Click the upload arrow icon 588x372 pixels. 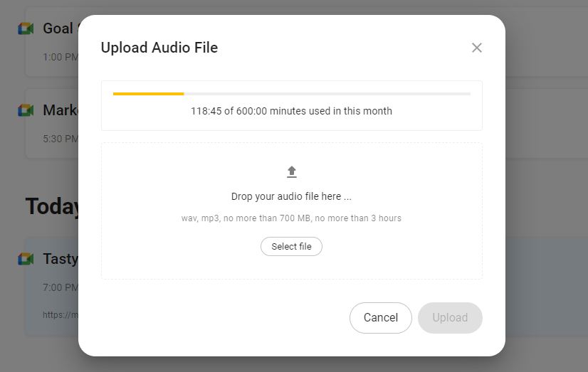point(292,171)
